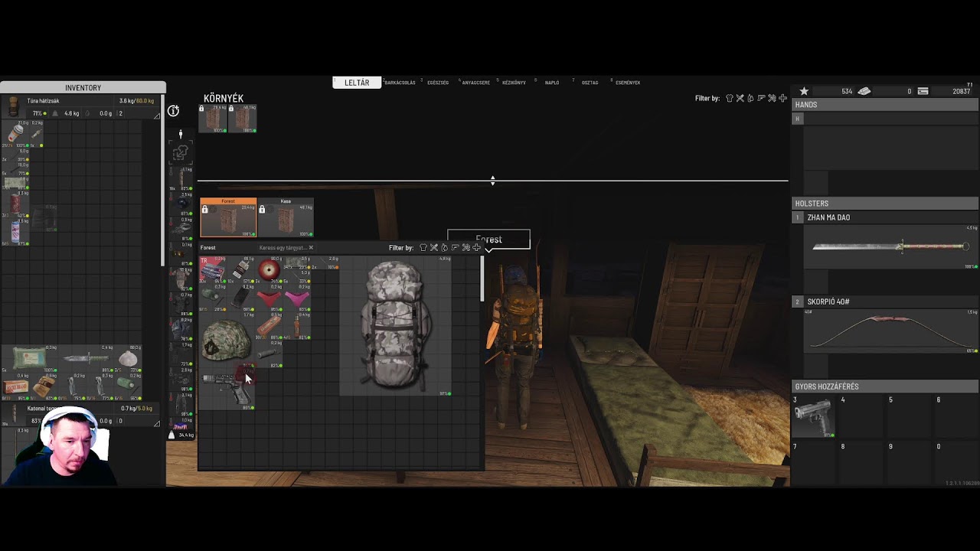Filter vicinity by food icon
This screenshot has height=551, width=980.
pyautogui.click(x=750, y=99)
